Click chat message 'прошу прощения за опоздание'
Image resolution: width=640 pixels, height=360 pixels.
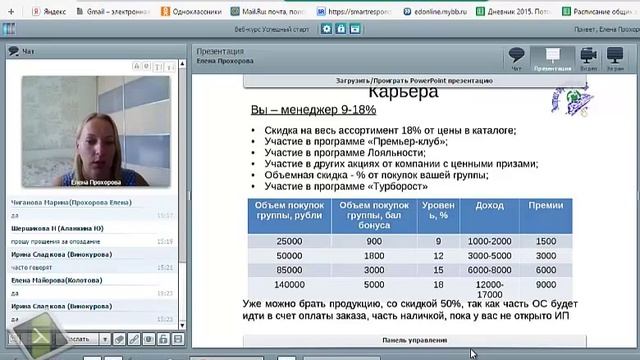pos(56,242)
